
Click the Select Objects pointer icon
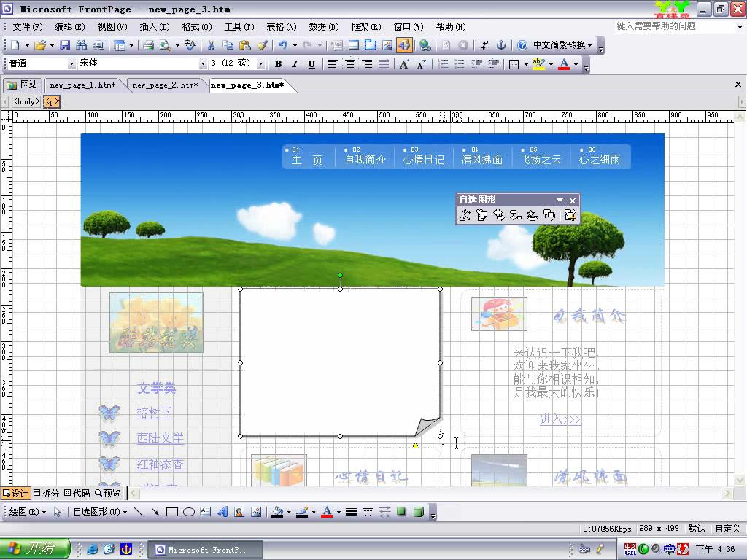click(x=57, y=512)
